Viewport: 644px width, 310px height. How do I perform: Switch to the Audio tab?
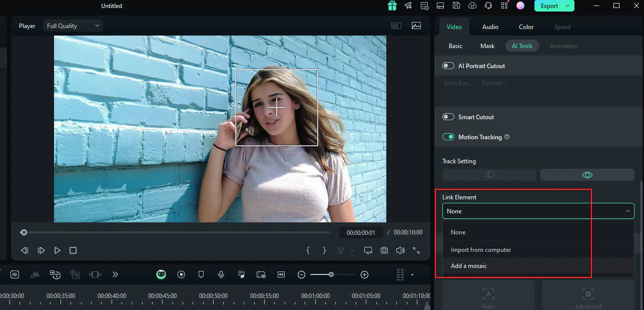490,27
